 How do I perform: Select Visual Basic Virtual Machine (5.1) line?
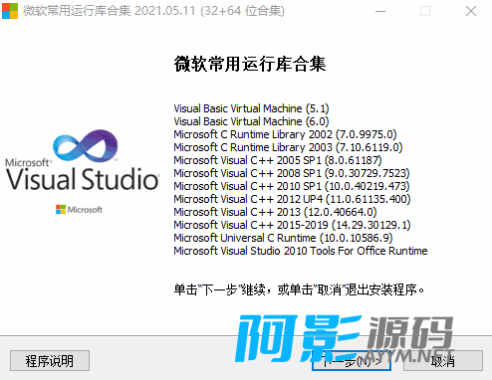click(x=251, y=108)
